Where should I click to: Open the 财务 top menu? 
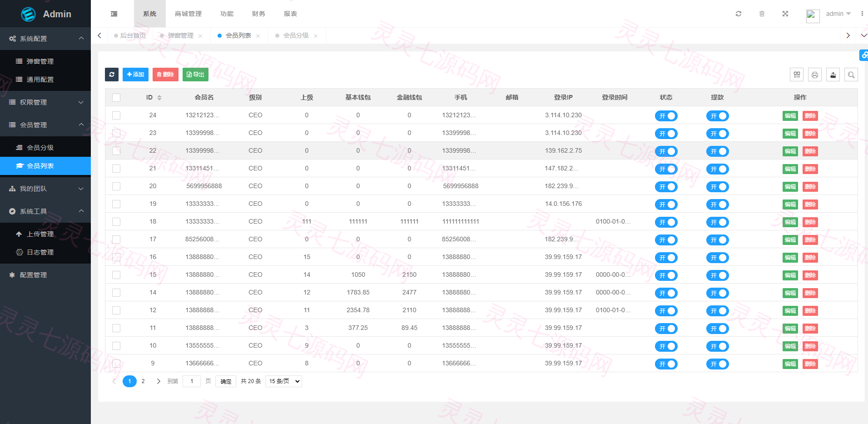coord(258,14)
